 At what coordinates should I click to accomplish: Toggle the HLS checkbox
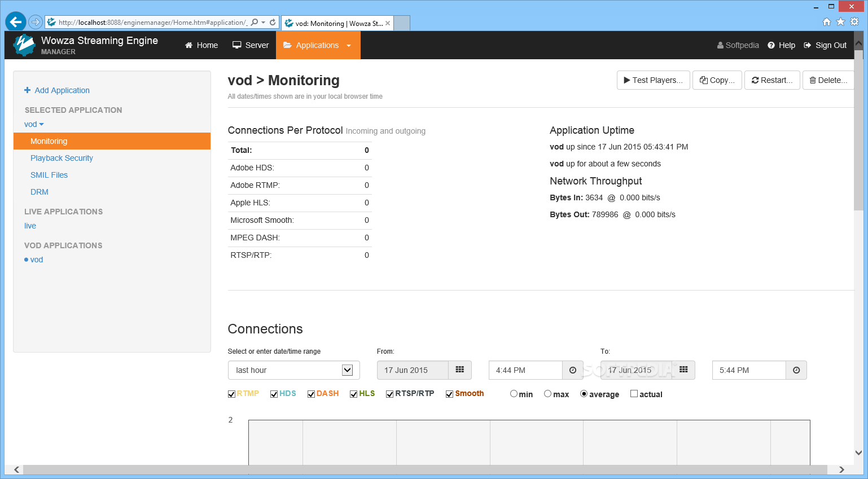point(353,394)
